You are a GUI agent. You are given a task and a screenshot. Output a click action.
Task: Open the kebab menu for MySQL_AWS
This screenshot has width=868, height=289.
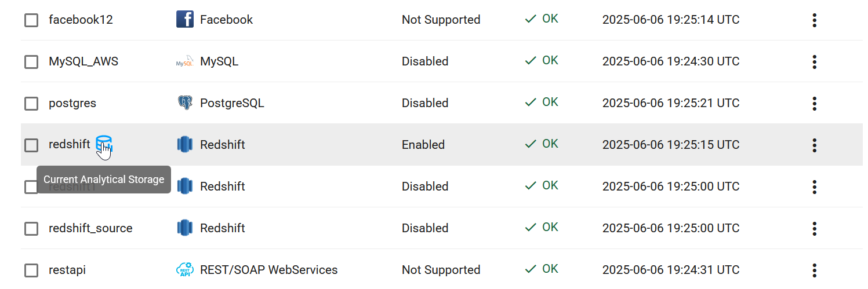click(x=815, y=62)
